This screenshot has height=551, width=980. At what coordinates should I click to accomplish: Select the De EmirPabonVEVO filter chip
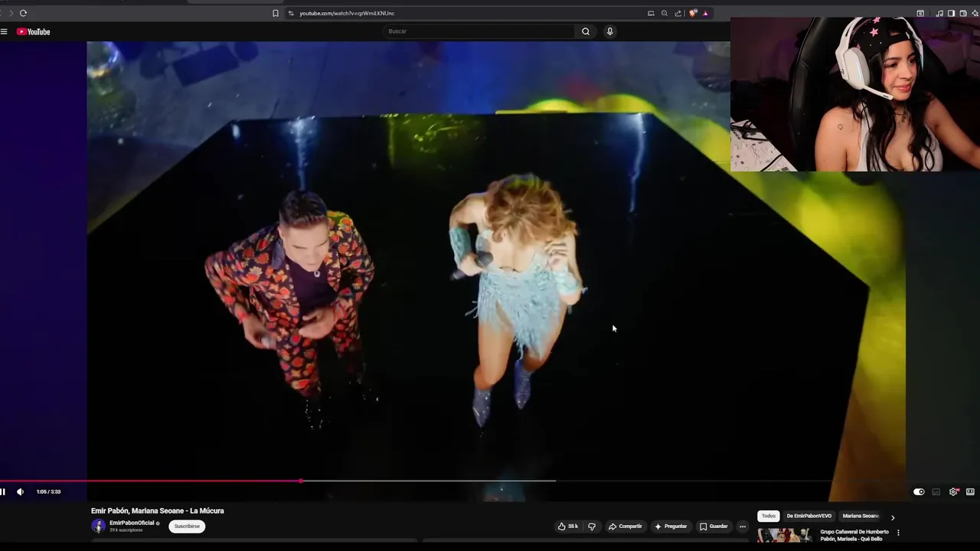pyautogui.click(x=808, y=516)
